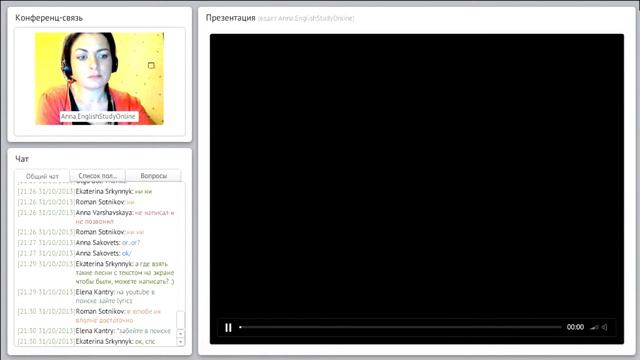
Task: Open the Список пол... tab
Action: tap(98, 176)
